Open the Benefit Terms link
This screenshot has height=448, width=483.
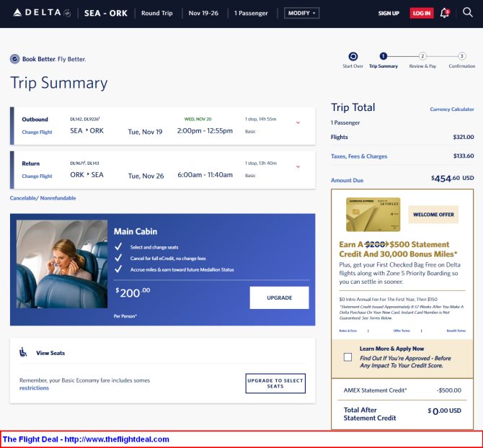[456, 331]
